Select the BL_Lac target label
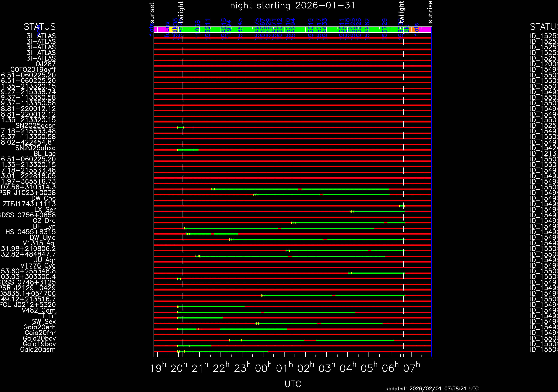The height and width of the screenshot is (392, 558). pos(45,153)
